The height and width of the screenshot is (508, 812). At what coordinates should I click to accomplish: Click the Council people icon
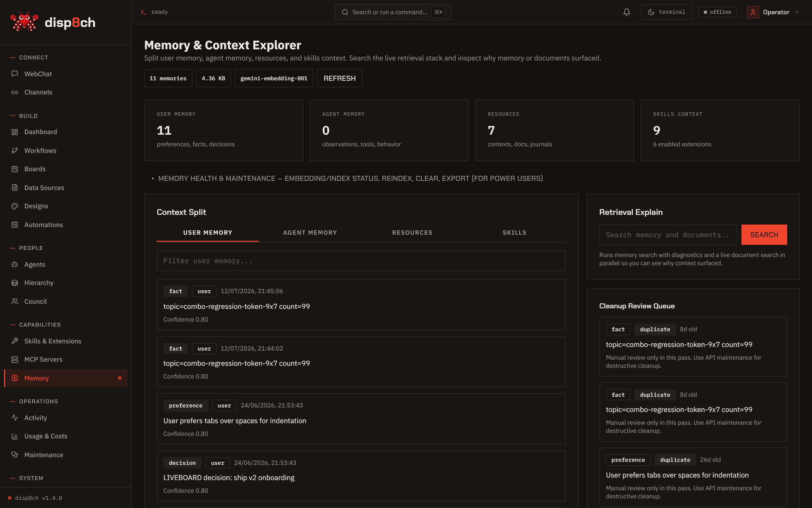tap(15, 301)
